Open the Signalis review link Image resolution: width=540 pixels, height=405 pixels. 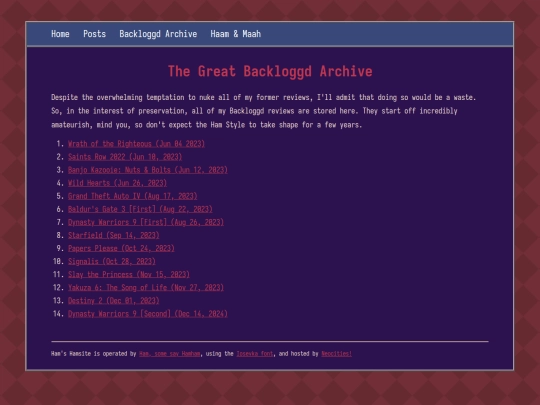112,261
